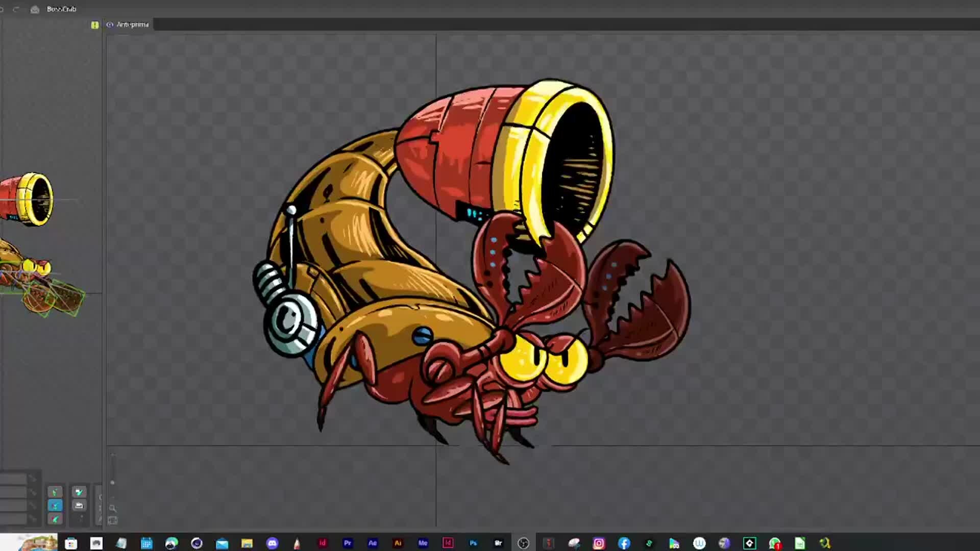This screenshot has width=980, height=551.
Task: Click the preview zoom slider handle
Action: (x=112, y=482)
